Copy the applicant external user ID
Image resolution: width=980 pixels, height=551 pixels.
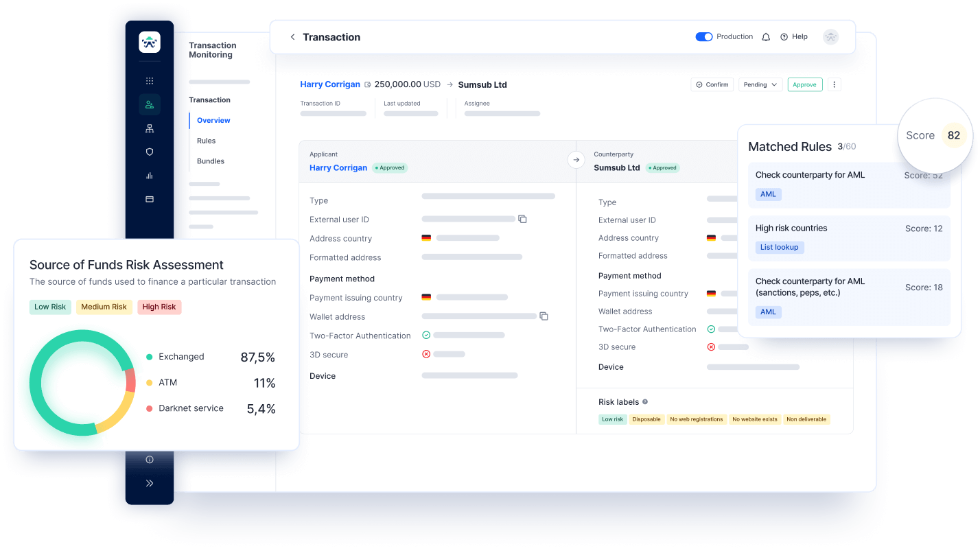pyautogui.click(x=522, y=219)
